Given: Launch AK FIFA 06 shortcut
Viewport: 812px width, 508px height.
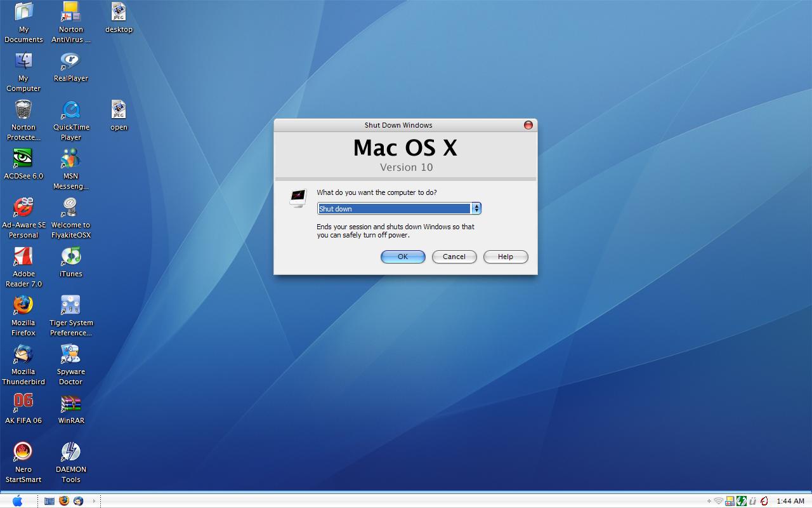Looking at the screenshot, I should [x=23, y=409].
